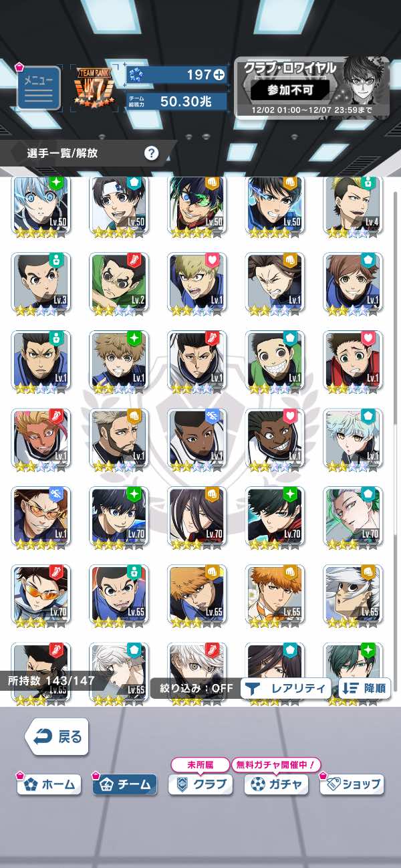Image resolution: width=401 pixels, height=868 pixels.
Task: Tap the チーム総戦力 50.30兆 display
Action: 176,101
